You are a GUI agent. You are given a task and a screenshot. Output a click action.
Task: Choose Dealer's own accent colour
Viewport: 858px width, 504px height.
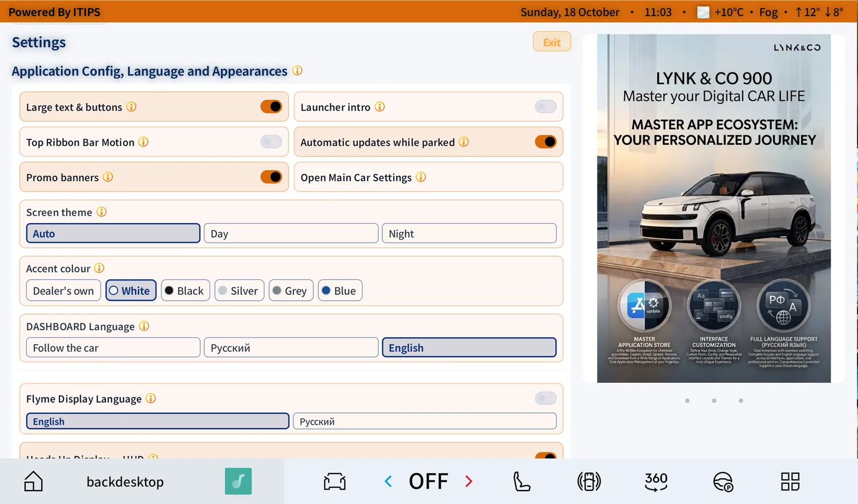pos(63,291)
